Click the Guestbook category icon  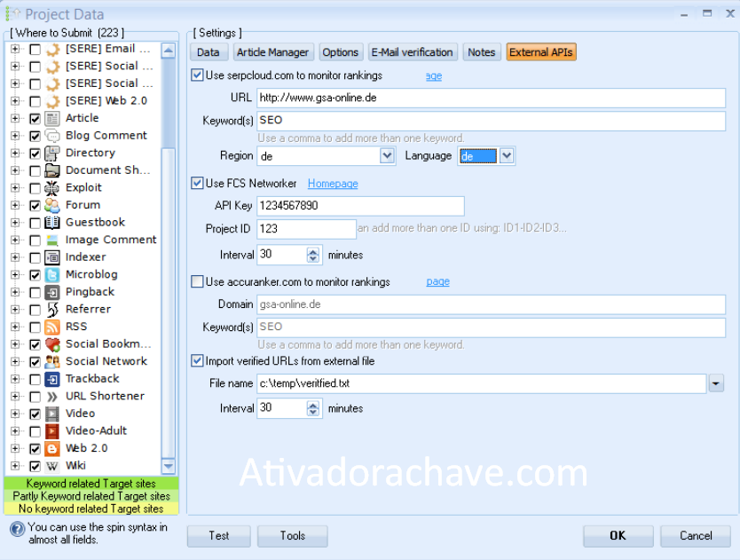tap(51, 222)
